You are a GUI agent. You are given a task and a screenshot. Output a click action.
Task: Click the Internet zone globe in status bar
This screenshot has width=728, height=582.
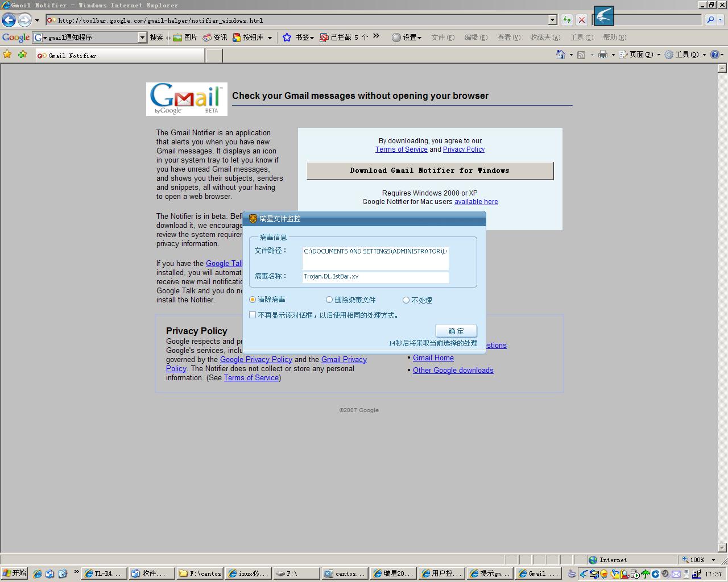tap(593, 560)
